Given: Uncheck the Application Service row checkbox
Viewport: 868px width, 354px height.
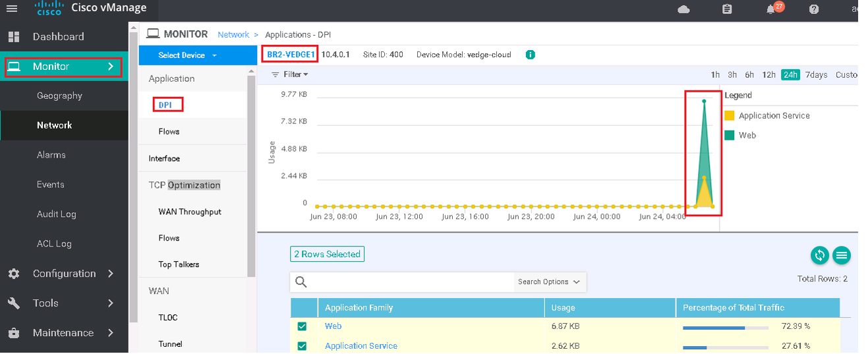Looking at the screenshot, I should tap(302, 346).
